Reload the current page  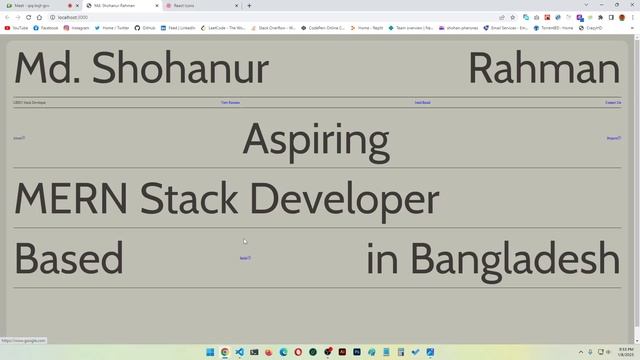pos(29,18)
